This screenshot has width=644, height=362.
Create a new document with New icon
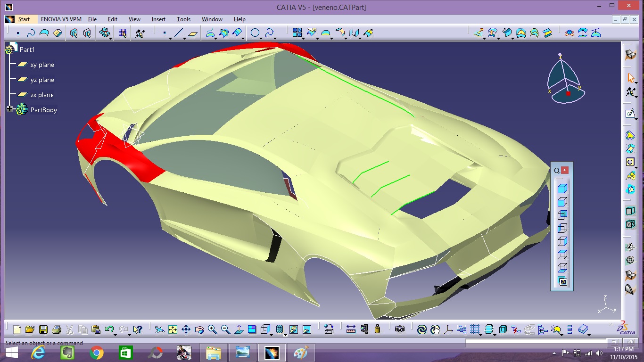(x=17, y=329)
